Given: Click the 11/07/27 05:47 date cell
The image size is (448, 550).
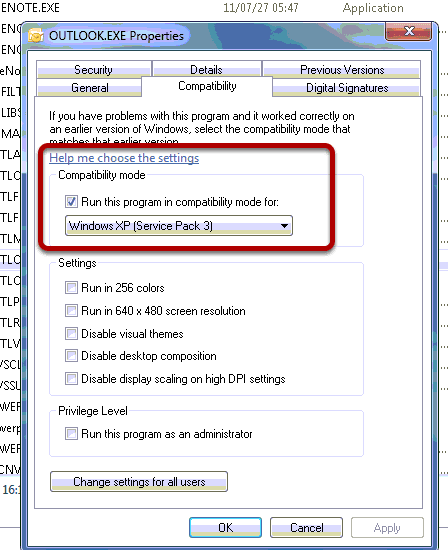Looking at the screenshot, I should click(261, 8).
